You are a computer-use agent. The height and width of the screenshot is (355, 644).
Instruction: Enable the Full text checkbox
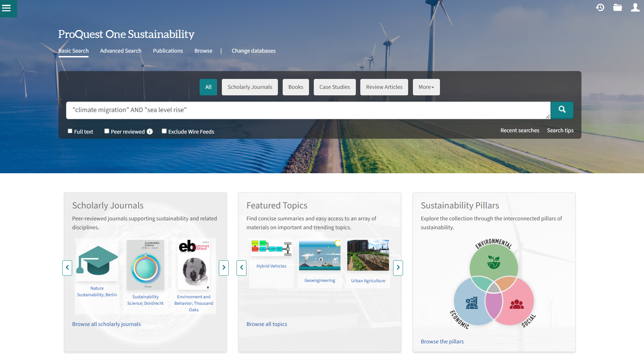coord(70,131)
